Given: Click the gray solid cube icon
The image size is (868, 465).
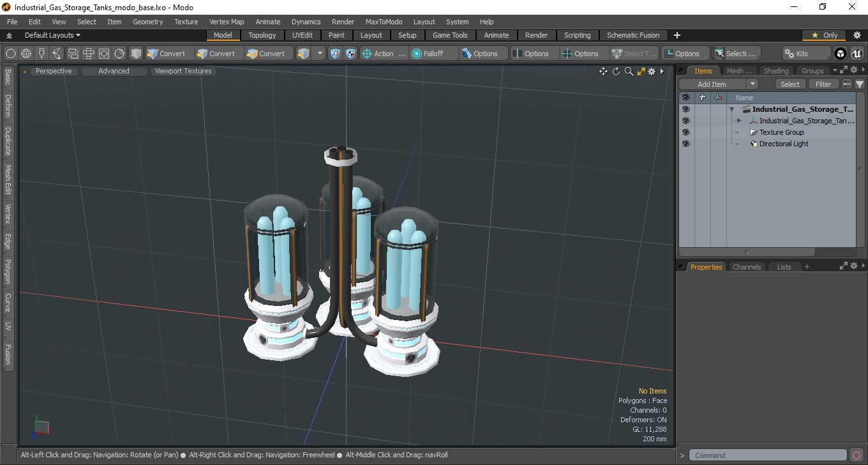Looking at the screenshot, I should [x=136, y=54].
